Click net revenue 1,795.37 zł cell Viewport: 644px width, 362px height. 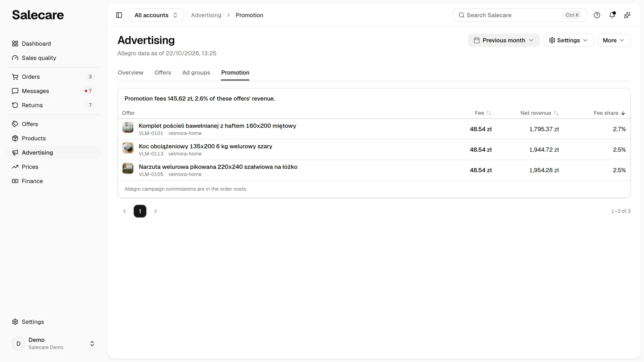tap(544, 129)
